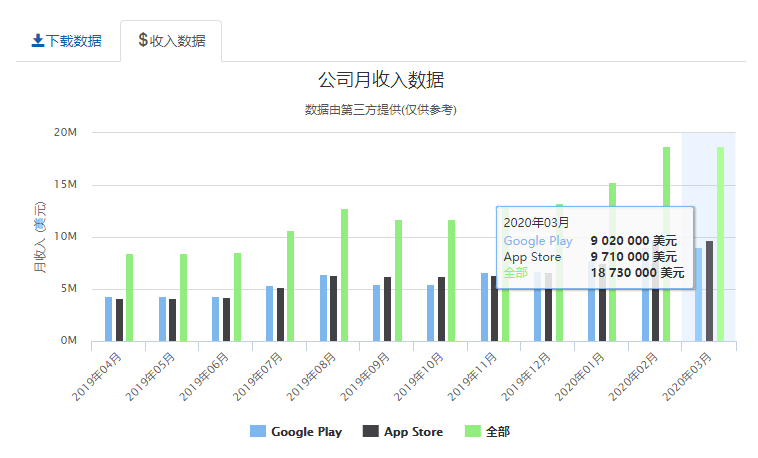
Task: Click the green bar for 2019年08月
Action: (x=344, y=275)
